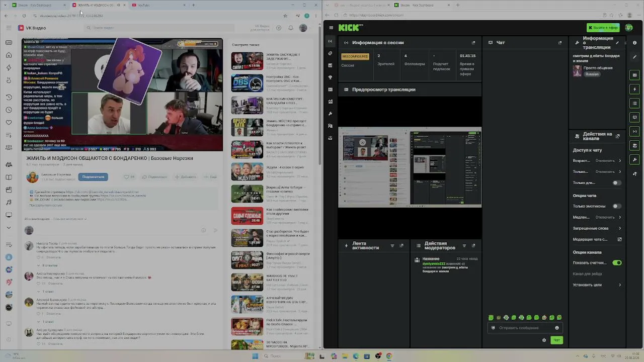644x362 pixels.
Task: Like the VK video with heart icon
Action: point(129,177)
